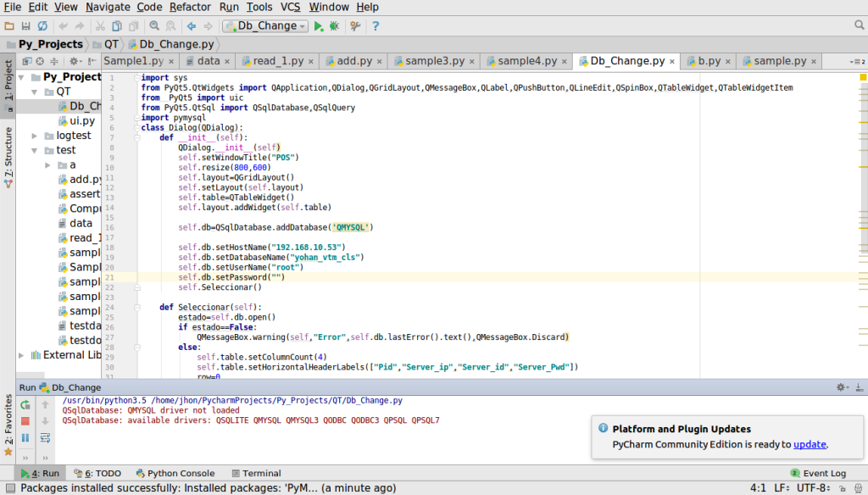The image size is (868, 495).
Task: Select ui.py in the project tree
Action: coord(82,120)
